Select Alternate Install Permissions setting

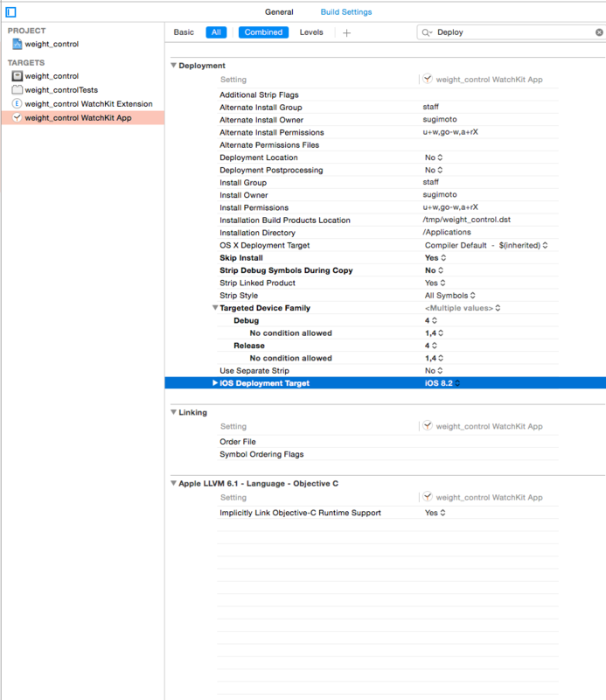pyautogui.click(x=387, y=132)
